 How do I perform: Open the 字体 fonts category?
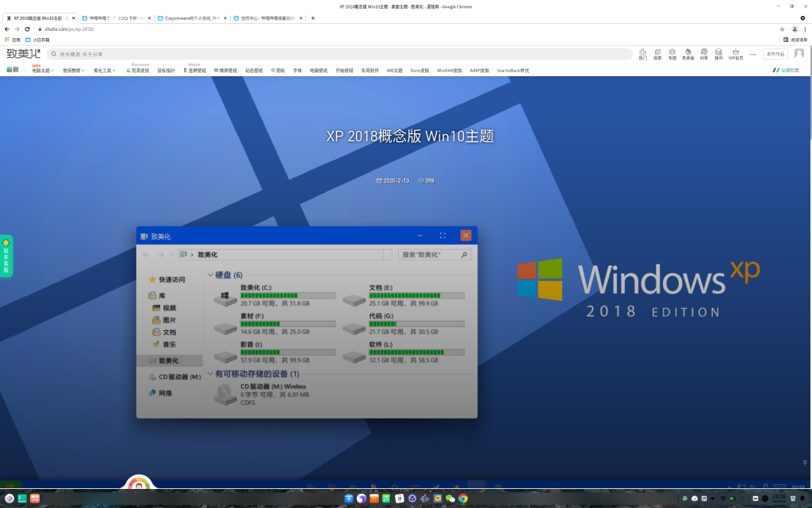(x=297, y=71)
